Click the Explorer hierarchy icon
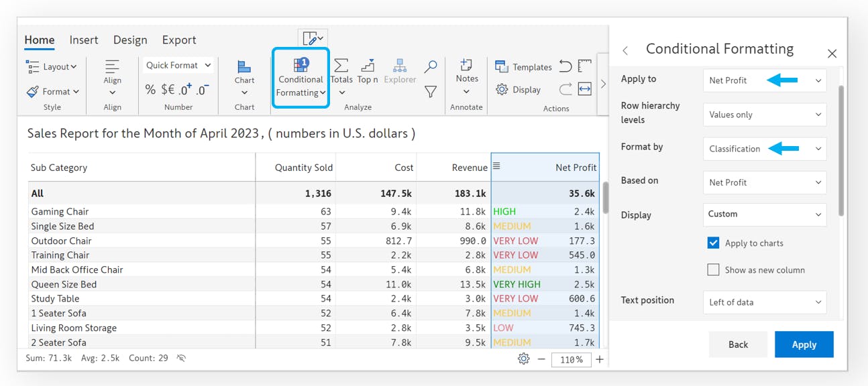868x386 pixels. (x=400, y=71)
